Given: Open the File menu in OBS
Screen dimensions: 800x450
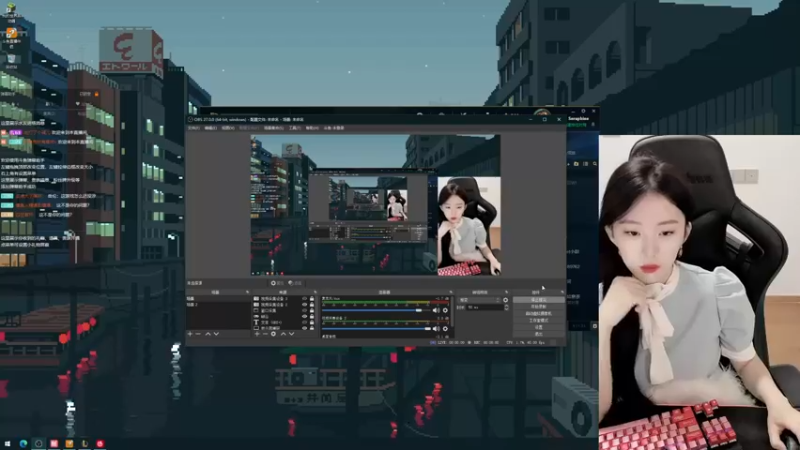Looking at the screenshot, I should (x=194, y=128).
